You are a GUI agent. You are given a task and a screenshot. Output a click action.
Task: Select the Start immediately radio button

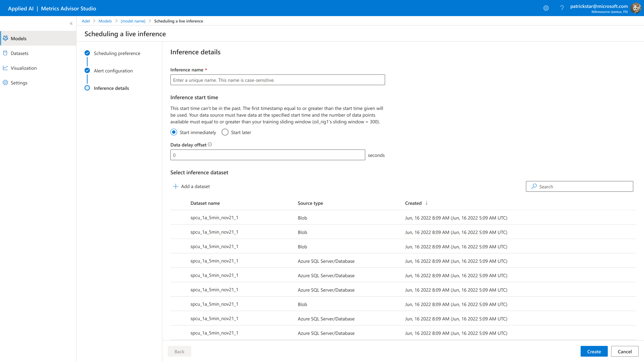174,132
